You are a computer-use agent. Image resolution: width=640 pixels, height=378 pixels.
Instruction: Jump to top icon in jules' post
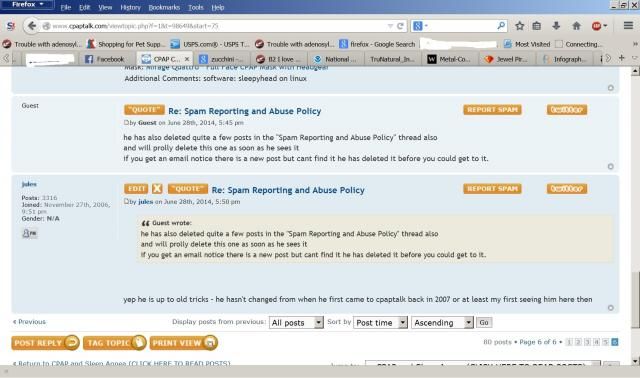click(611, 308)
